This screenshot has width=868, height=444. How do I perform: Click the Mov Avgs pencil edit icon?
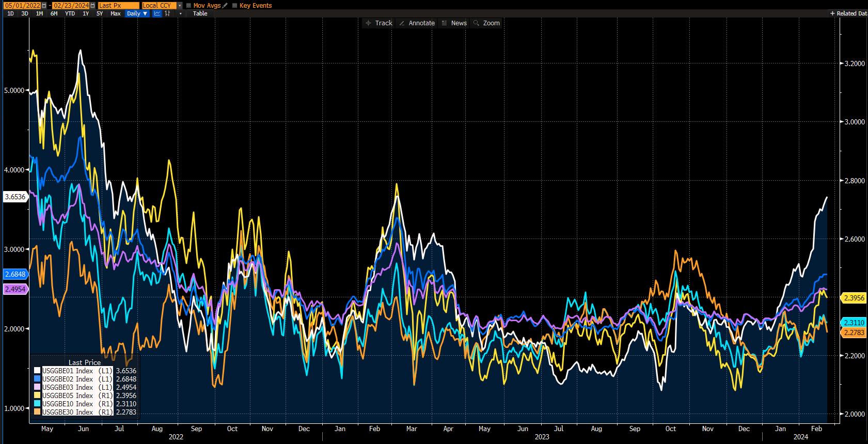(x=225, y=5)
